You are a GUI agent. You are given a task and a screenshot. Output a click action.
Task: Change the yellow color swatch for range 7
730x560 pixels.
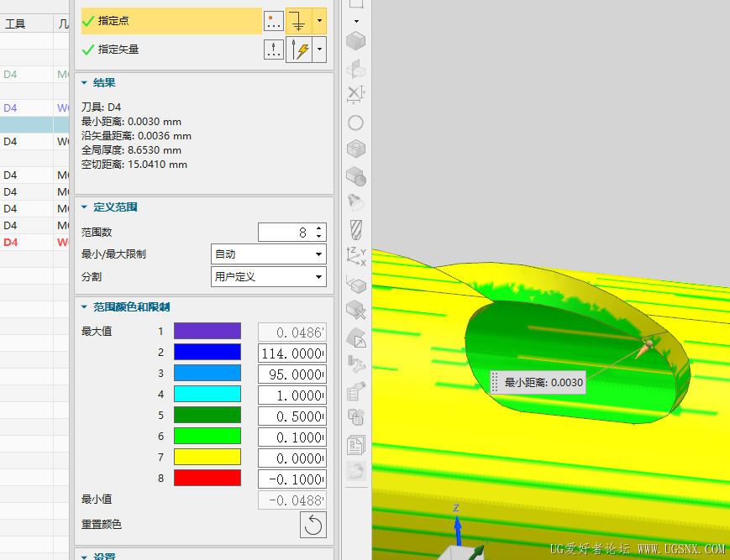click(207, 458)
